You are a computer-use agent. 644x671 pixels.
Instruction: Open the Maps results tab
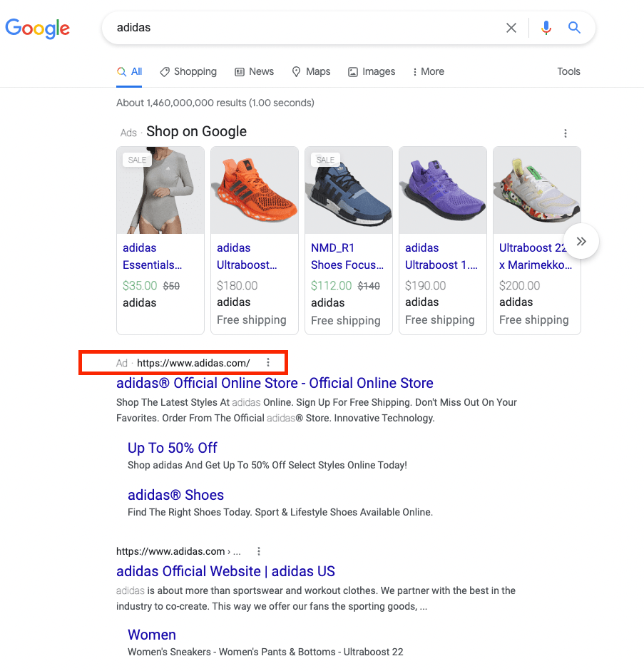pos(311,71)
